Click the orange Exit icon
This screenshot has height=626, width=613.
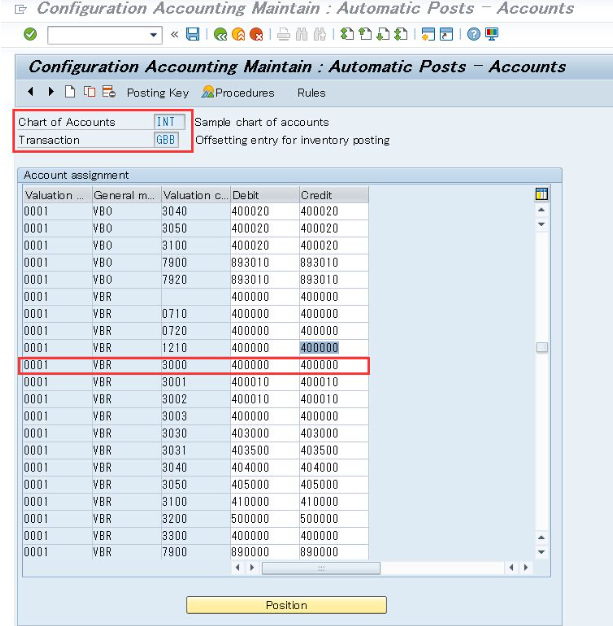pyautogui.click(x=238, y=35)
